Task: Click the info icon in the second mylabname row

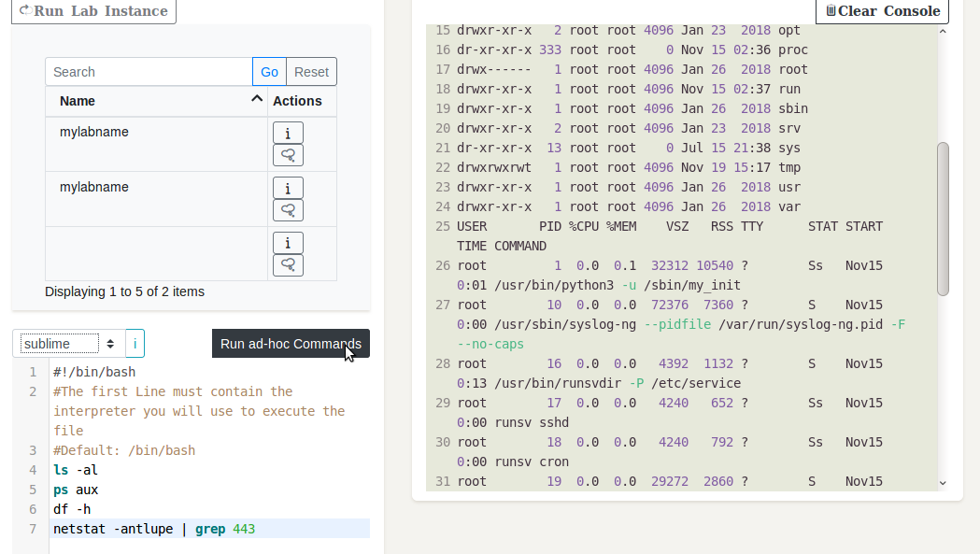Action: pos(288,188)
